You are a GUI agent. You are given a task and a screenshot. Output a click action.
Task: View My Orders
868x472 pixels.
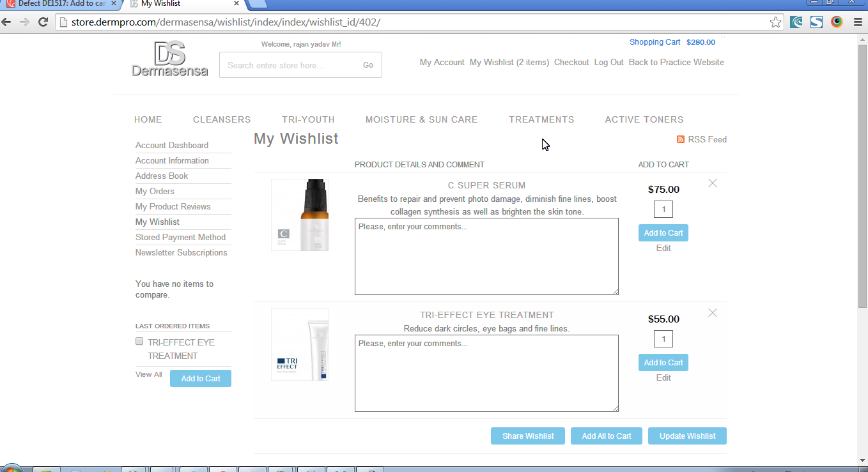(155, 192)
